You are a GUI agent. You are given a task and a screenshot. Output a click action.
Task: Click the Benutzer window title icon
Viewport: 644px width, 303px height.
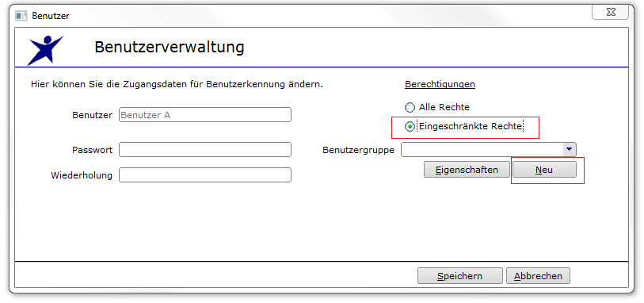point(21,16)
